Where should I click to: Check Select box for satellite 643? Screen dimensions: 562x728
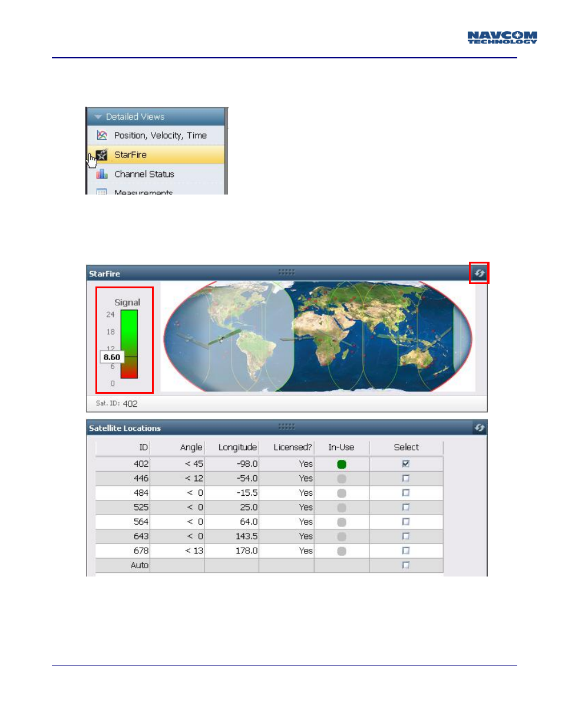(406, 536)
